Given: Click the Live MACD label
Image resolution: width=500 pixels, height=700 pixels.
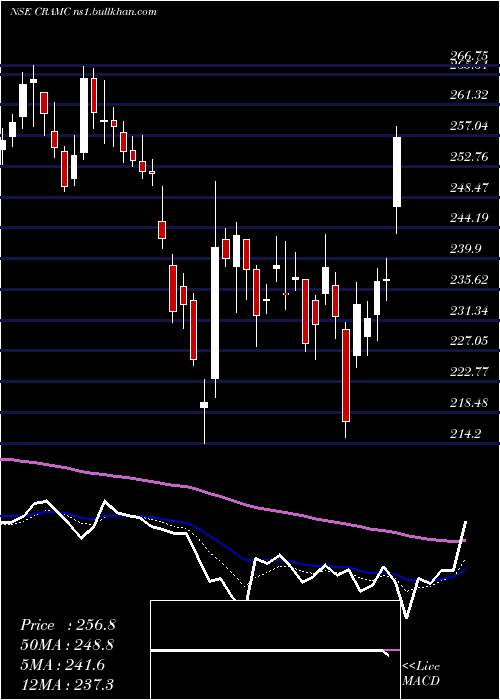Looking at the screenshot, I should (421, 674).
